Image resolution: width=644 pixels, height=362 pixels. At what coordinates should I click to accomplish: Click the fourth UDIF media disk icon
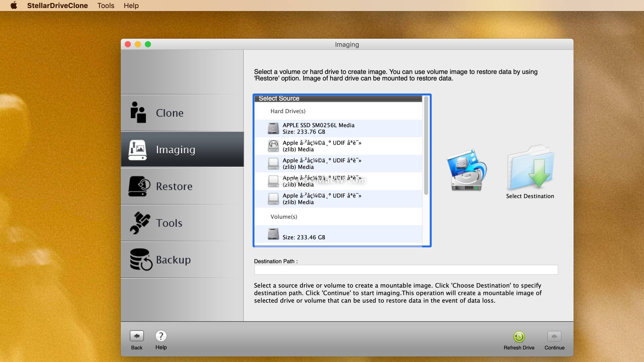(x=273, y=199)
